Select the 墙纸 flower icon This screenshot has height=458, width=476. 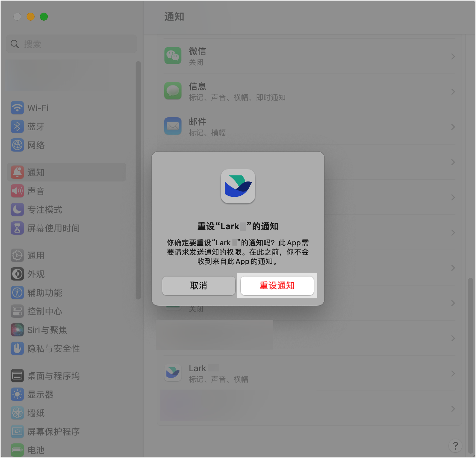[x=17, y=413]
